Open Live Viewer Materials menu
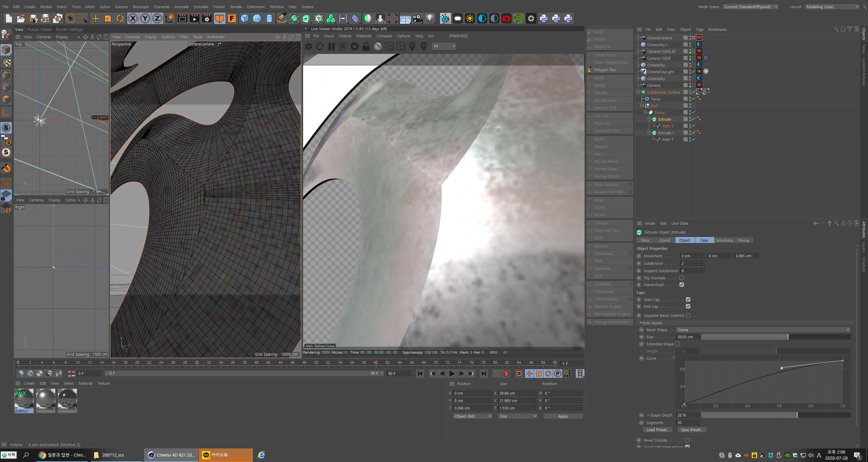 tap(364, 36)
